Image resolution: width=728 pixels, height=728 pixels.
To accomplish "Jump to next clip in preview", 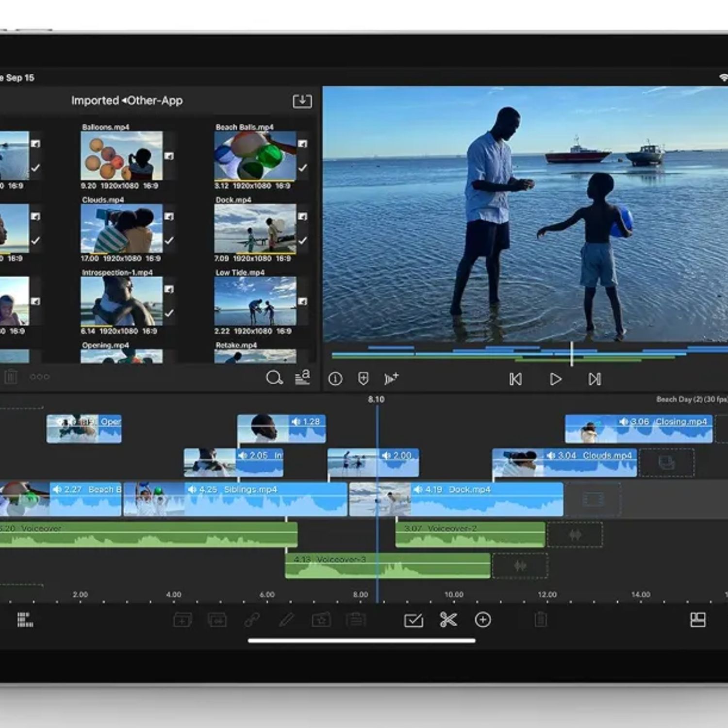I will (595, 379).
